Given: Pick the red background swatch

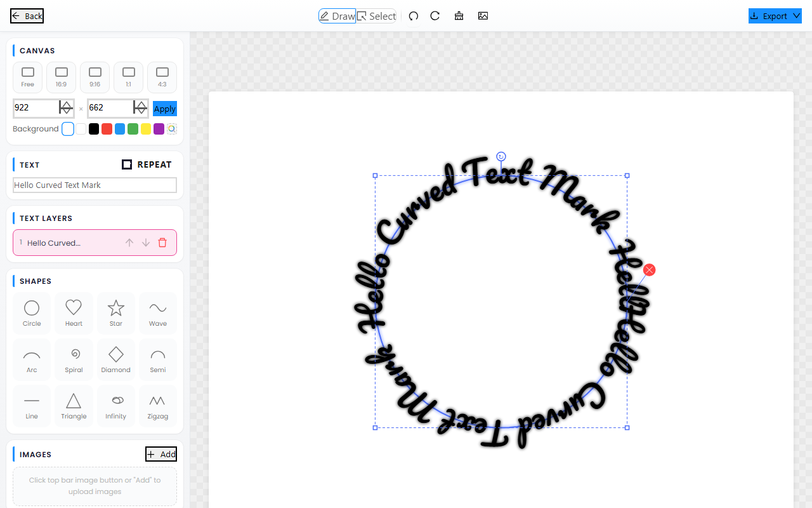Looking at the screenshot, I should pyautogui.click(x=107, y=129).
